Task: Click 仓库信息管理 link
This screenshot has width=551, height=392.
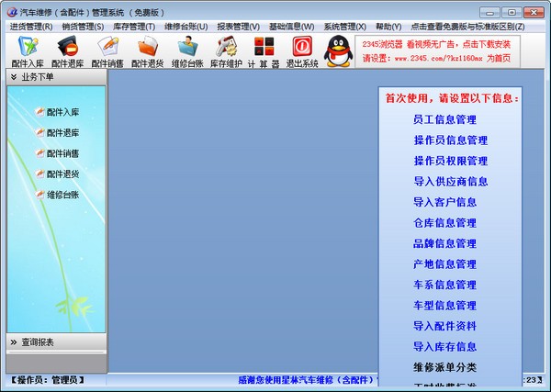Action: [x=444, y=223]
